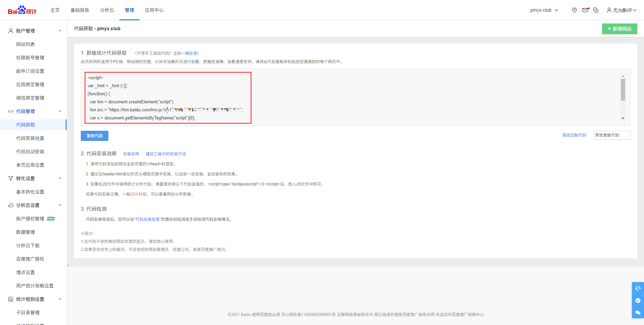Click the 立刻一键安装 link
The height and width of the screenshot is (325, 644).
(185, 53)
